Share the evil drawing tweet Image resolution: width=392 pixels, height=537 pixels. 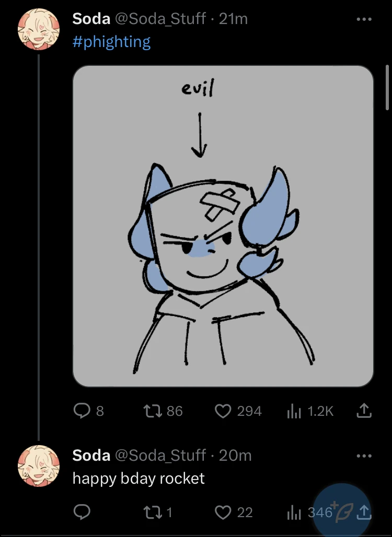(x=364, y=411)
